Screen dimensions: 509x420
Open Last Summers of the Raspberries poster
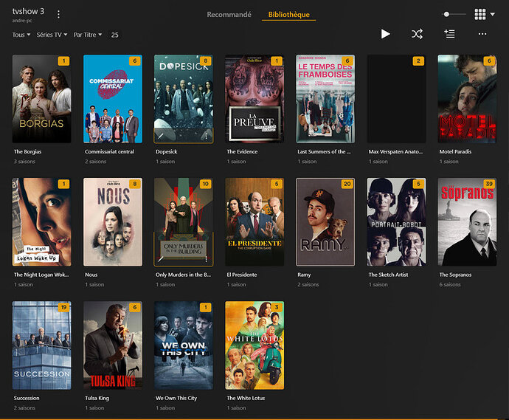tap(325, 99)
